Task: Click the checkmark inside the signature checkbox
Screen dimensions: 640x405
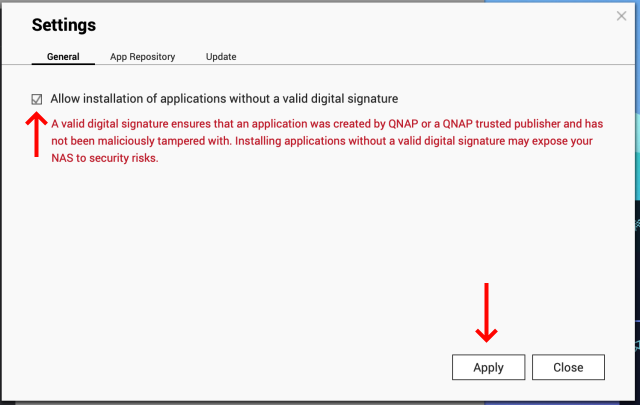Action: pos(37,98)
